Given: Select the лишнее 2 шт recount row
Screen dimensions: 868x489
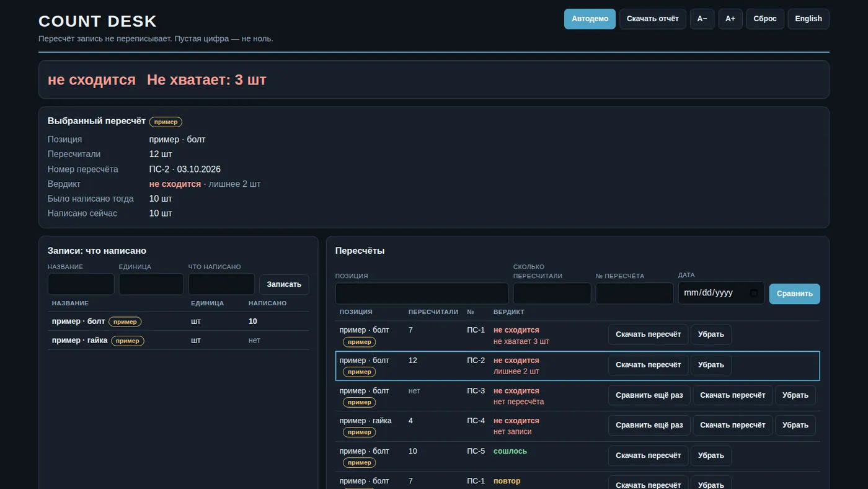Looking at the screenshot, I should [577, 366].
